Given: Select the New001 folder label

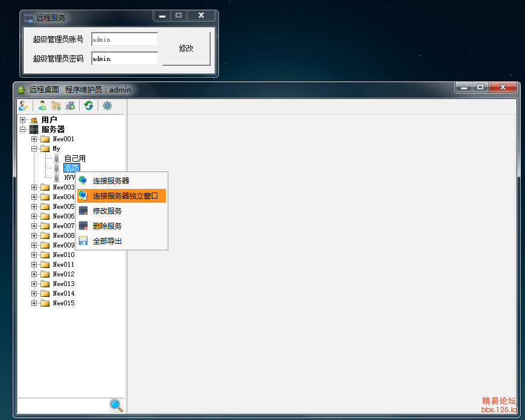Looking at the screenshot, I should pyautogui.click(x=63, y=139).
